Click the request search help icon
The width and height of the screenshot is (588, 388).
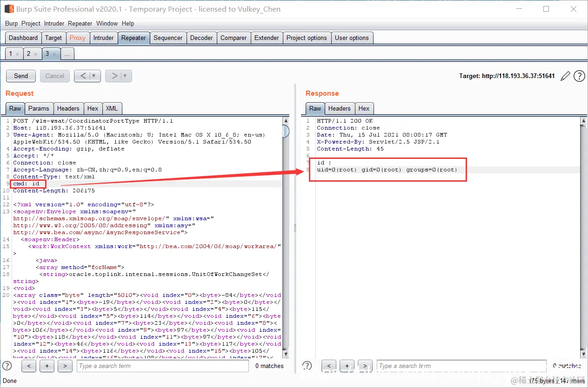pyautogui.click(x=7, y=366)
